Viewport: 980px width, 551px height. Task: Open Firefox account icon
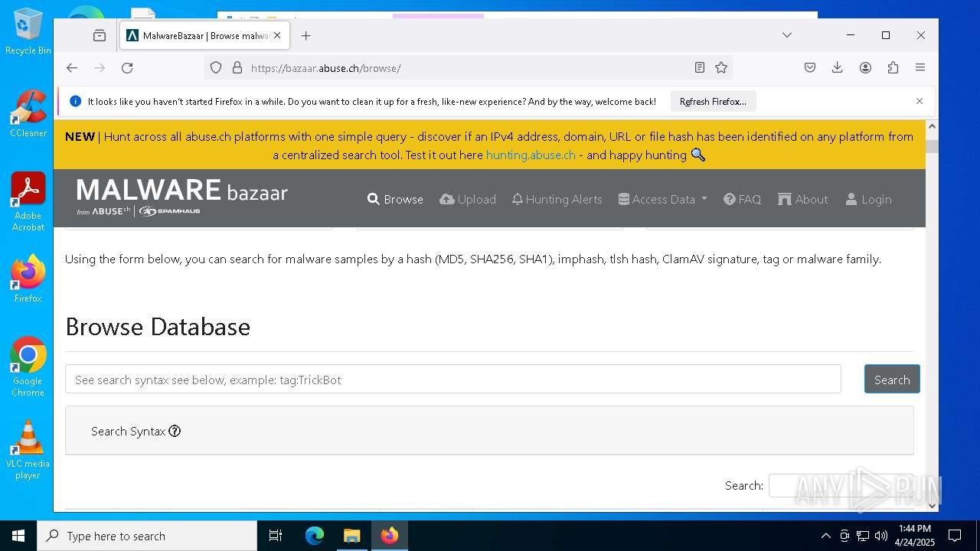(865, 68)
